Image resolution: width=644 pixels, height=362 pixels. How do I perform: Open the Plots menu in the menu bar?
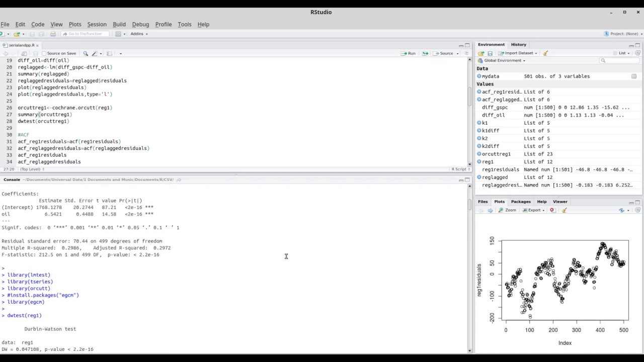[x=75, y=24]
